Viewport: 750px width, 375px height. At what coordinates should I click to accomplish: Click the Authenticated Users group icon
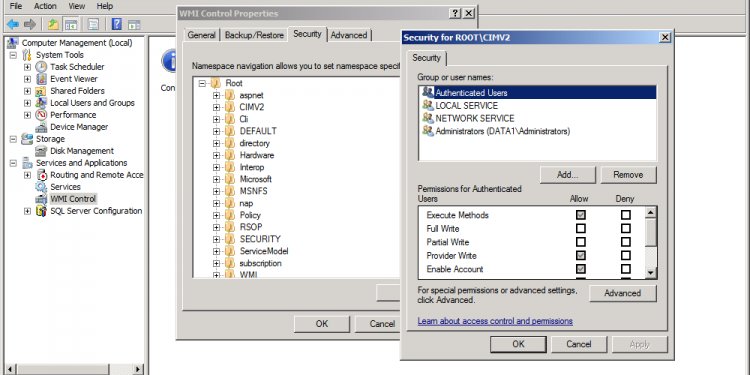(428, 92)
